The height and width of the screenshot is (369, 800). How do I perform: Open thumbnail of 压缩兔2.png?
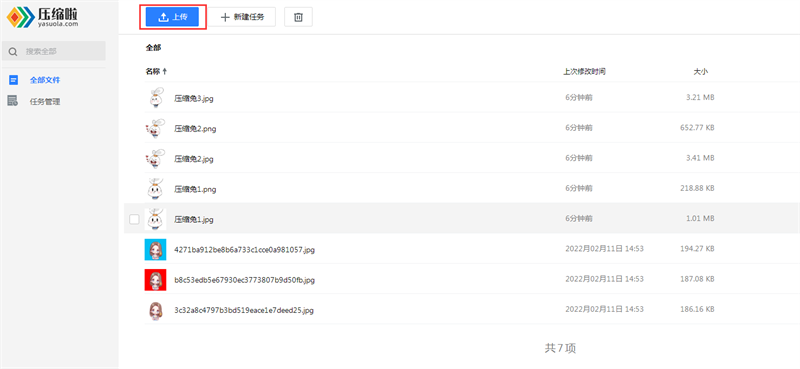click(155, 128)
